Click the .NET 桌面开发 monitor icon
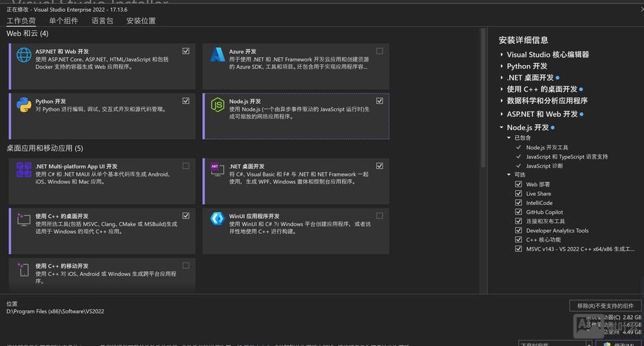Screen dimensions: 644x346 [x=217, y=170]
